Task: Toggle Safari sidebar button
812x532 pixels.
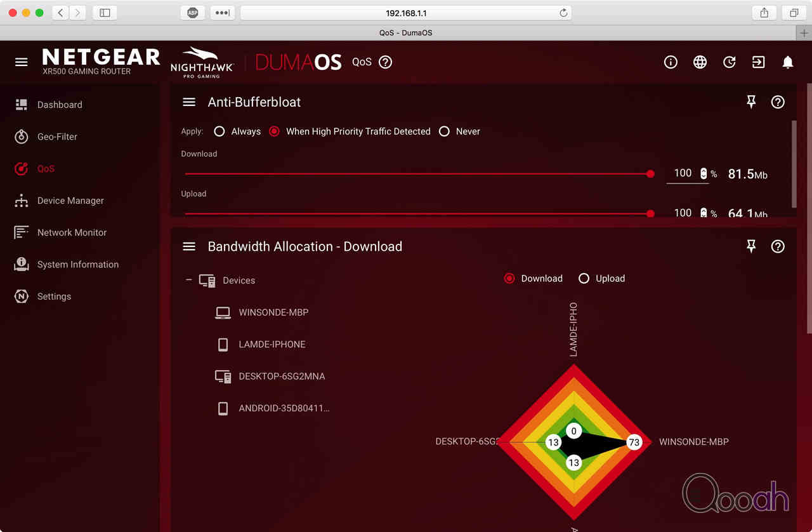Action: [105, 13]
